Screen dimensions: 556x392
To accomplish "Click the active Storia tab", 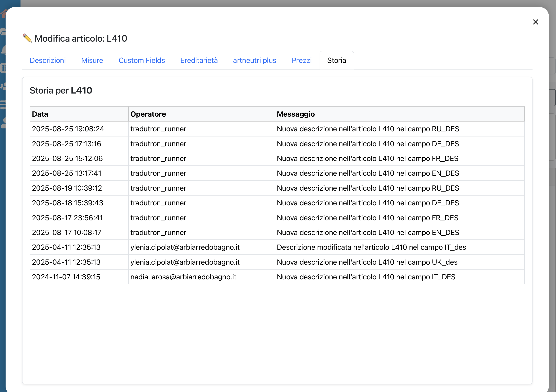I will pos(336,60).
